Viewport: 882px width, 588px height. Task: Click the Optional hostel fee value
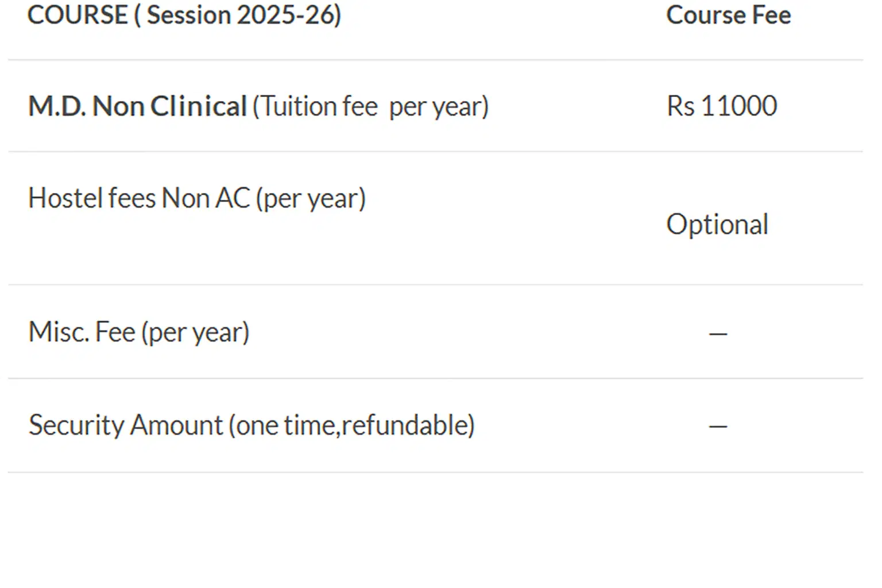point(717,225)
